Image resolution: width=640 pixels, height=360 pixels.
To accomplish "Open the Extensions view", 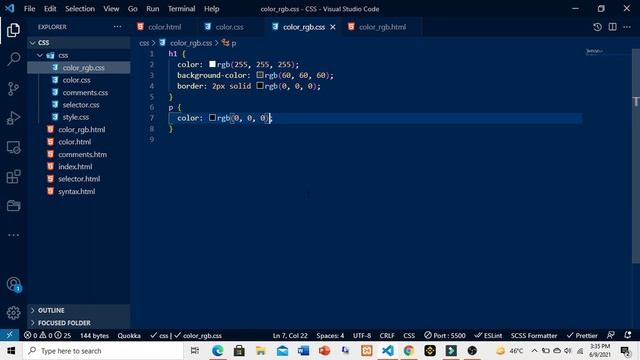I will coord(13,177).
